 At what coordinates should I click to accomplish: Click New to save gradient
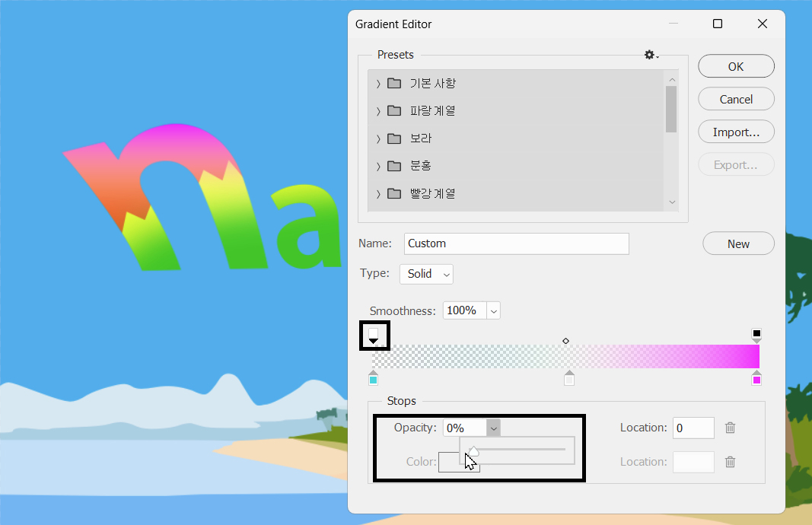738,243
